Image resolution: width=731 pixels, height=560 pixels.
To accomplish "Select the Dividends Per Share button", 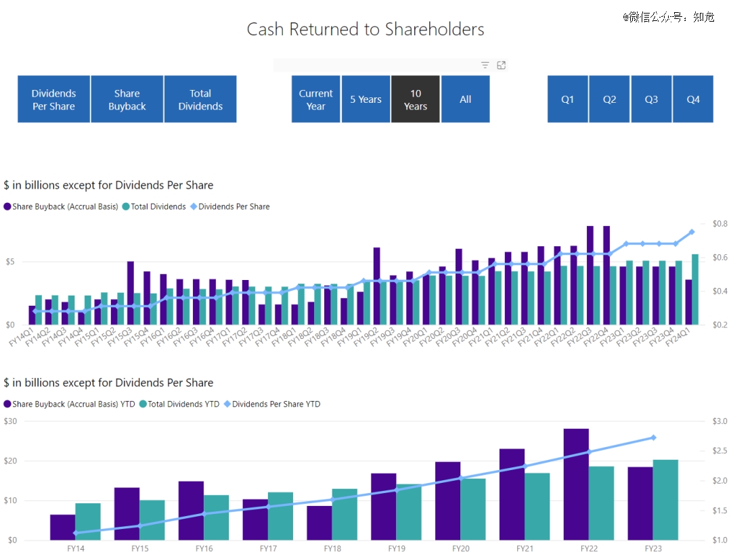I will [53, 99].
